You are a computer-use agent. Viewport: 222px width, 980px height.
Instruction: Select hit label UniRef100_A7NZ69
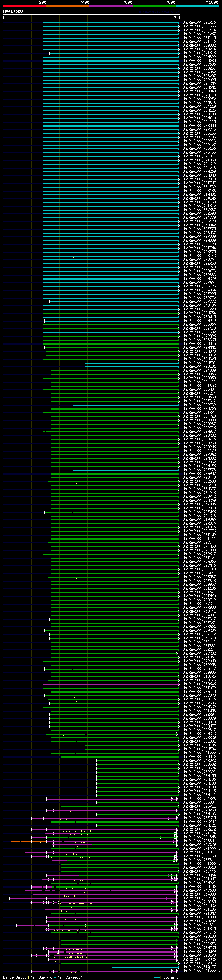(x=199, y=171)
